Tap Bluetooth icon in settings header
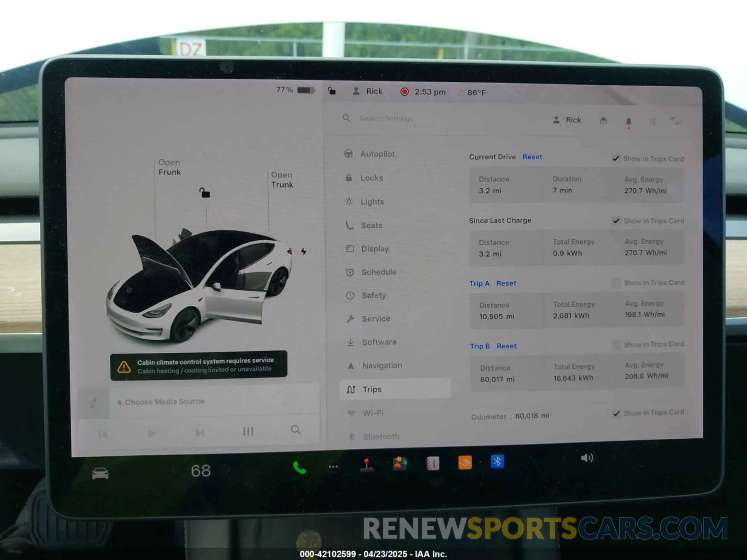 click(x=653, y=121)
